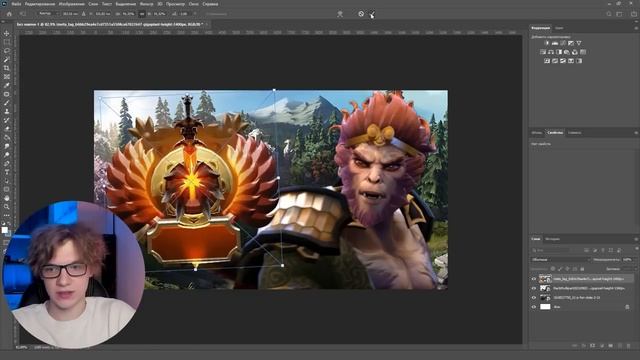
Task: Add a Levels adjustment
Action: coord(555,43)
